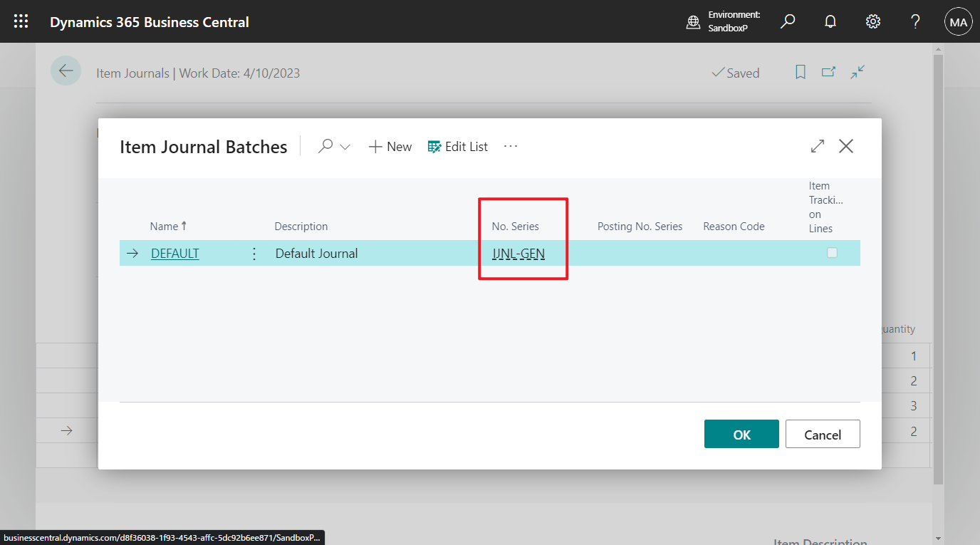Open the notifications bell

point(830,21)
